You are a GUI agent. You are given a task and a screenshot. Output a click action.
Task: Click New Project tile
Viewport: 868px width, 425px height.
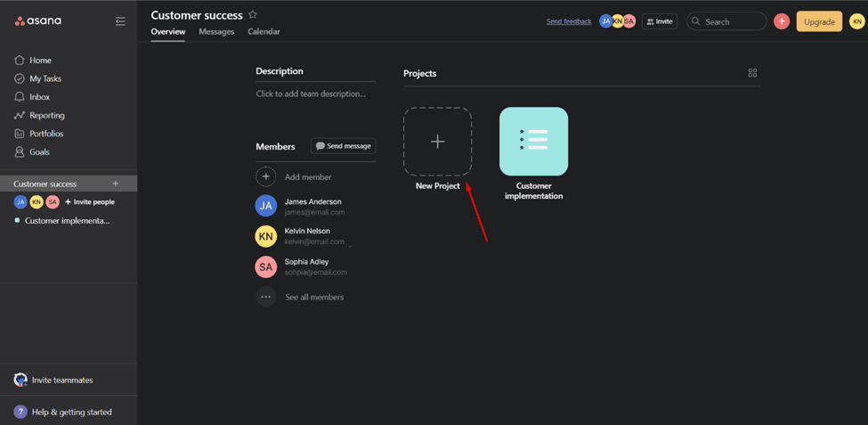(437, 142)
